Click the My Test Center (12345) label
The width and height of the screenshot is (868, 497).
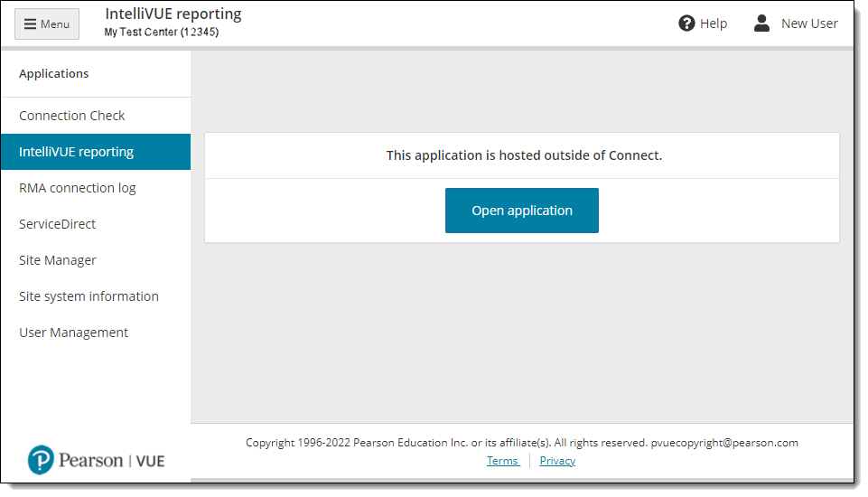click(162, 33)
